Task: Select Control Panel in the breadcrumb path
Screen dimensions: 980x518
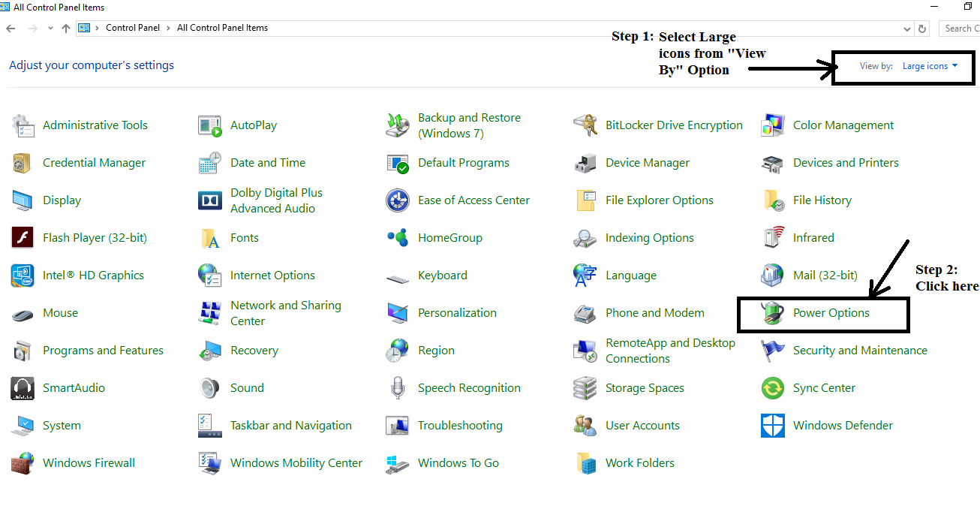Action: pos(133,28)
